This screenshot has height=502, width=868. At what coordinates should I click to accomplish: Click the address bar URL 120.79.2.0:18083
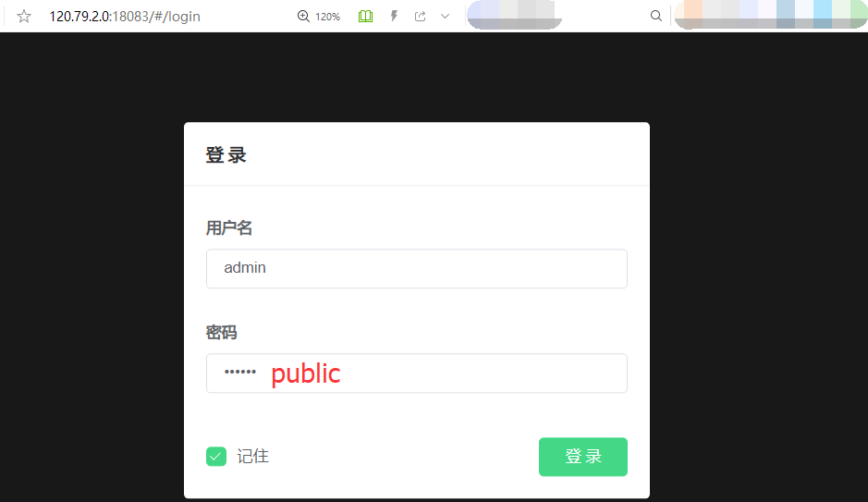point(125,17)
